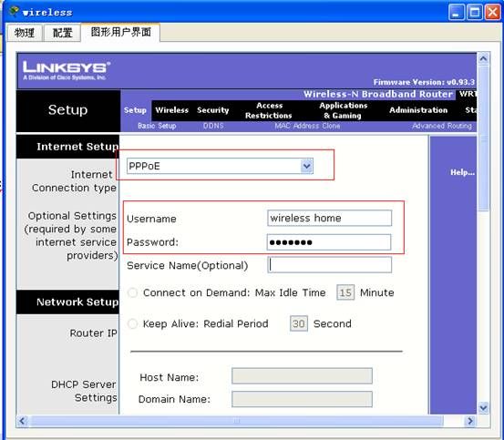Click the Redial Period seconds field
Image resolution: width=504 pixels, height=440 pixels.
point(299,323)
